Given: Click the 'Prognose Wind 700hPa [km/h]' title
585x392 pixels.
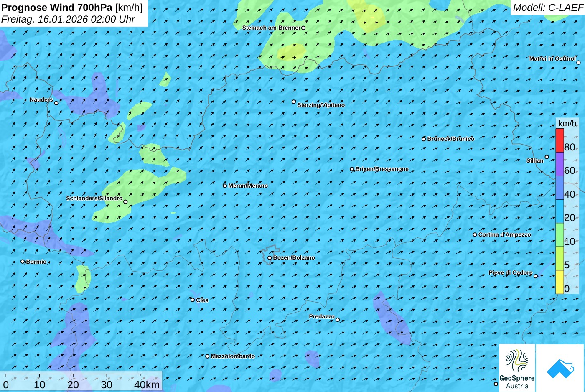Looking at the screenshot, I should point(72,8).
